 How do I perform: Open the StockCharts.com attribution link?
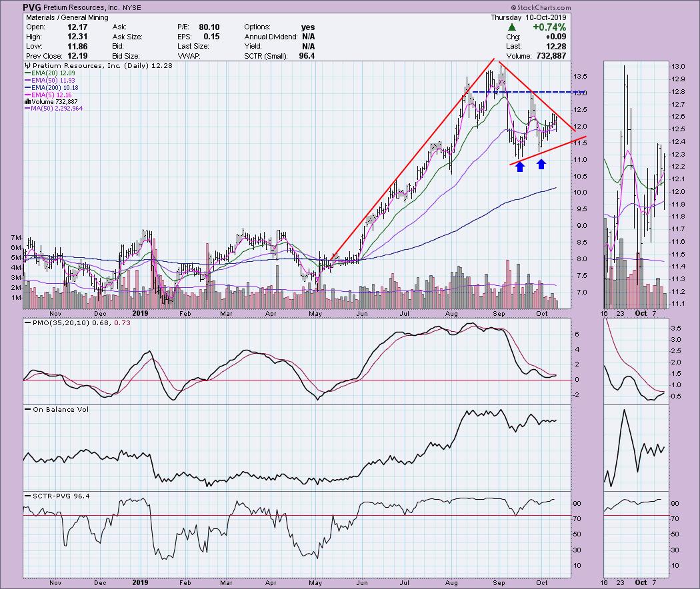[541, 7]
